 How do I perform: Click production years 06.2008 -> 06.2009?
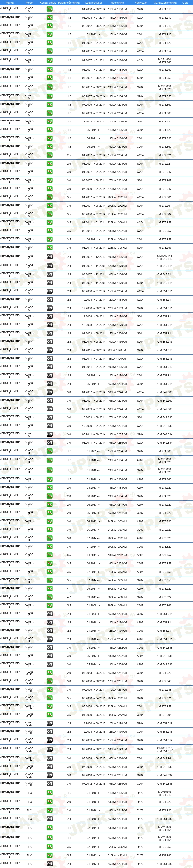click(94, 681)
